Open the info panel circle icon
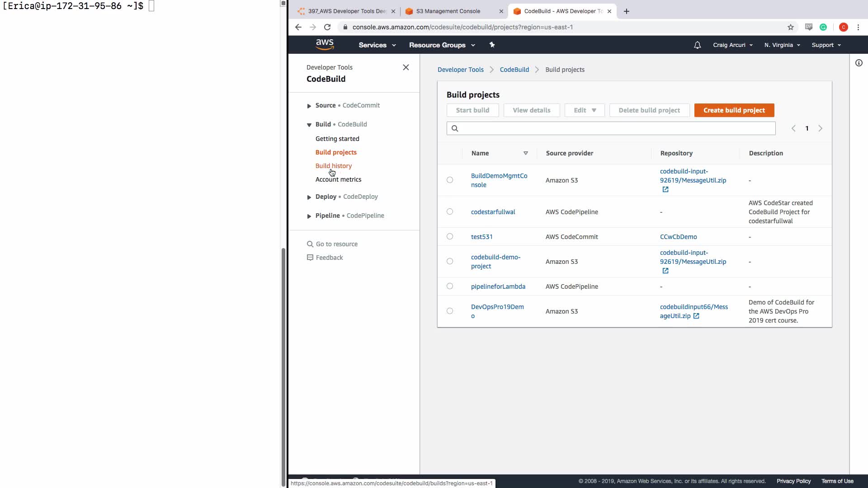Image resolution: width=868 pixels, height=488 pixels. pyautogui.click(x=859, y=63)
